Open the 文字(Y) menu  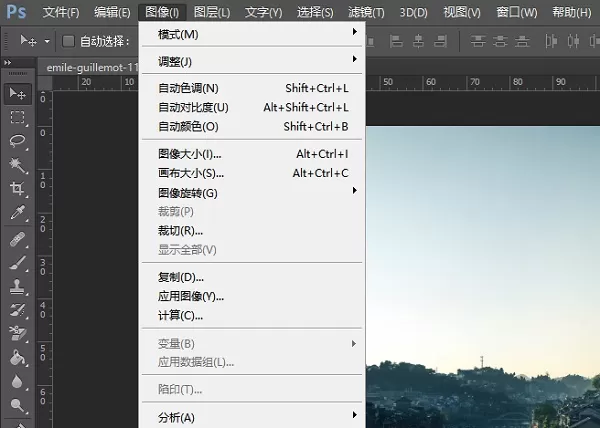pos(263,13)
